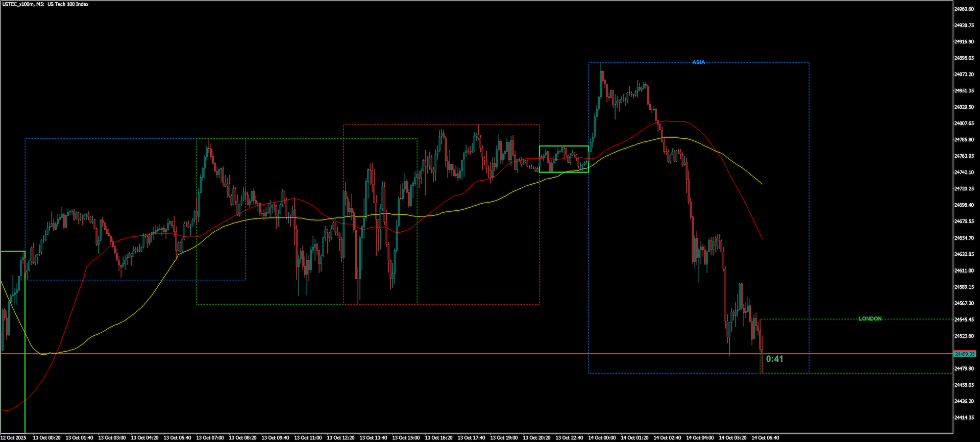The image size is (980, 442).
Task: Click the LONDON session label
Action: [x=870, y=318]
